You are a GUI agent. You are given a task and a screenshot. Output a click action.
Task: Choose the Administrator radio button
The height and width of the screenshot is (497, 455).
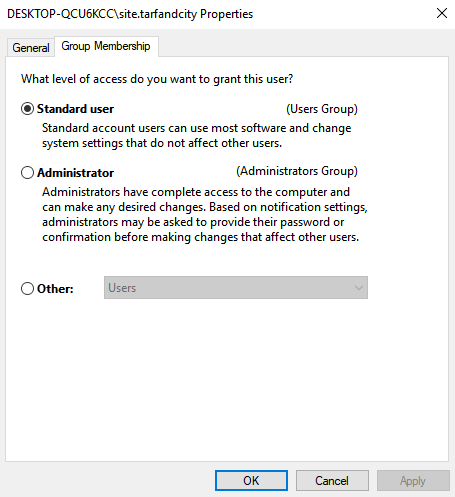(x=27, y=173)
